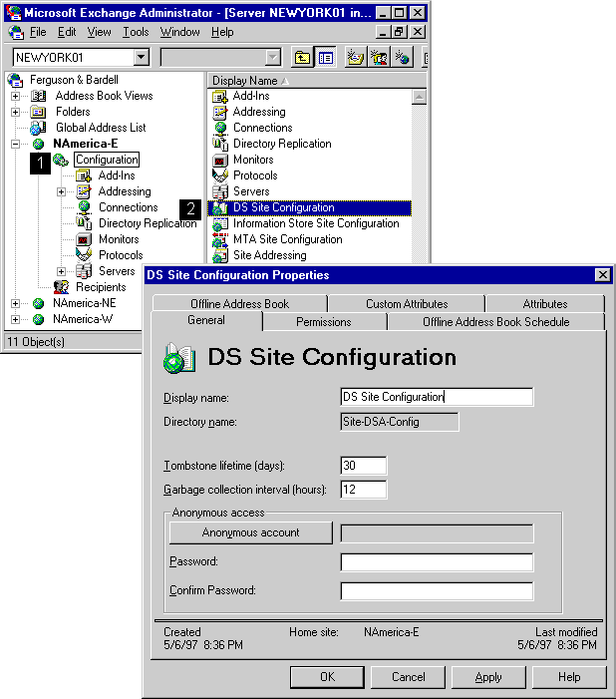Screen dimensions: 616x699
Task: Switch to the Custom Attributes tab
Action: pyautogui.click(x=407, y=304)
